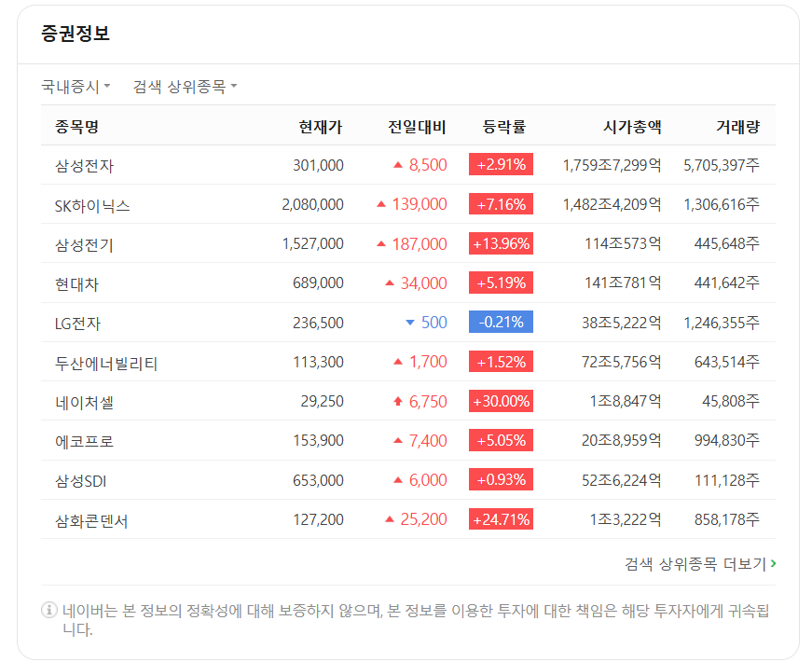Screen dimensions: 812x662
Task: Click the +1.52% badge for 두산에너빌리티
Action: (501, 362)
